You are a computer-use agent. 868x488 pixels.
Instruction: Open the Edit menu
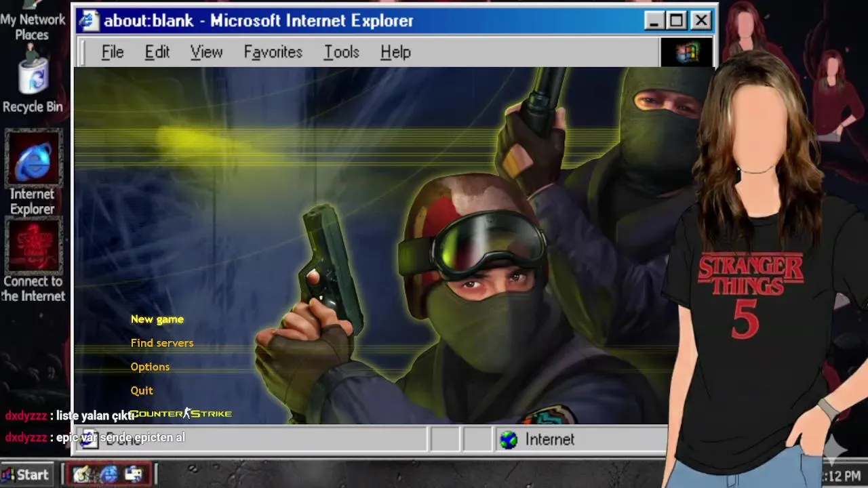click(157, 52)
